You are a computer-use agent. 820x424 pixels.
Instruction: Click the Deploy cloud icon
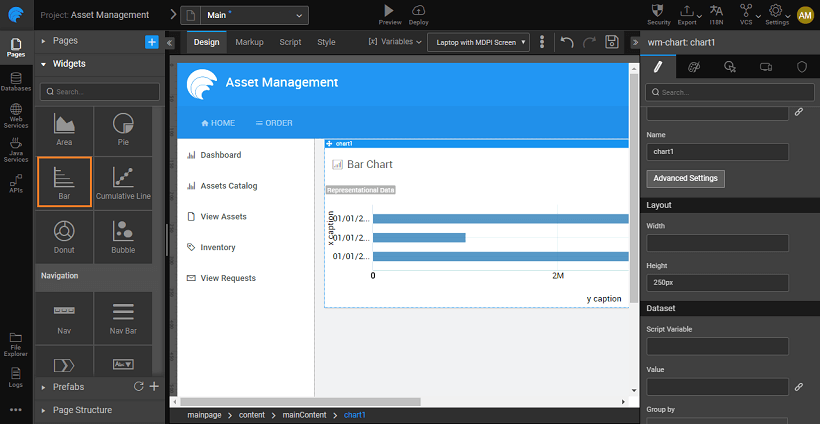click(x=418, y=10)
